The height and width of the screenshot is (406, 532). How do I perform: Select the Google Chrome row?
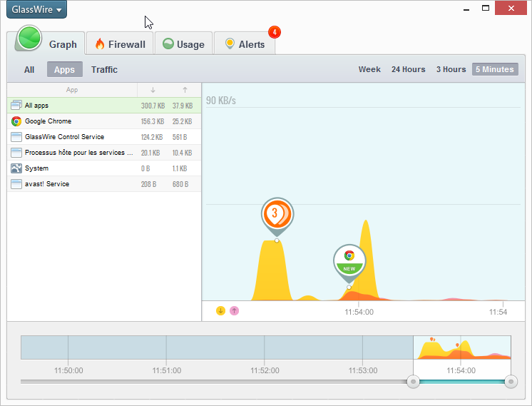(x=104, y=121)
